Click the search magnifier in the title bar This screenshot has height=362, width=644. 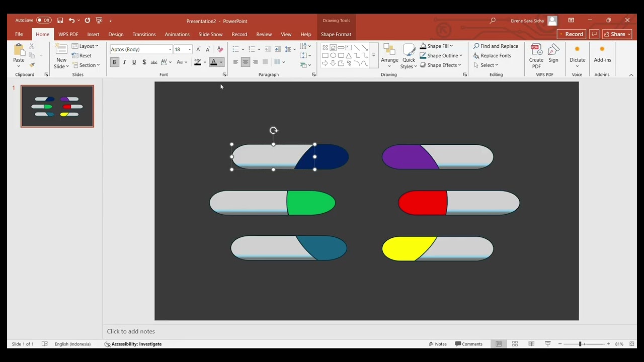(493, 21)
